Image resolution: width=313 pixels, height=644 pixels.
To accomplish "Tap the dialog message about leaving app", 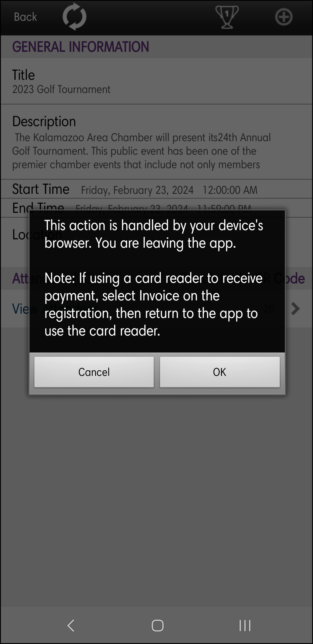I will [x=154, y=234].
